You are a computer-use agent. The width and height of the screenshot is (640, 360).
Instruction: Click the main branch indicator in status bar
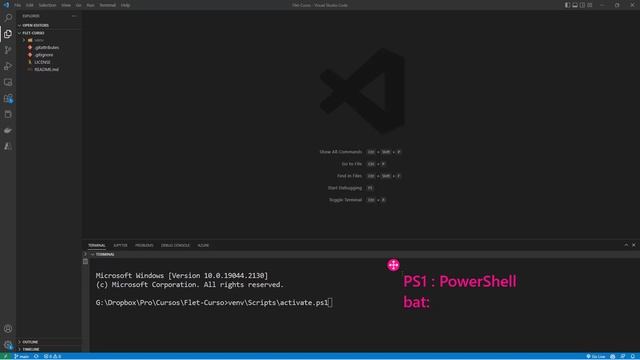tap(22, 356)
